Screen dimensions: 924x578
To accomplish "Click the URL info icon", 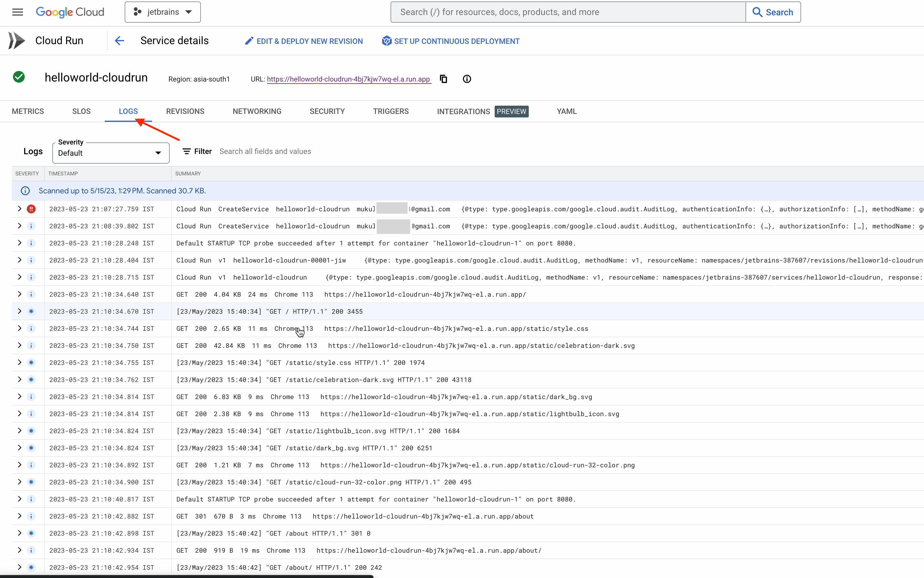I will pyautogui.click(x=467, y=79).
